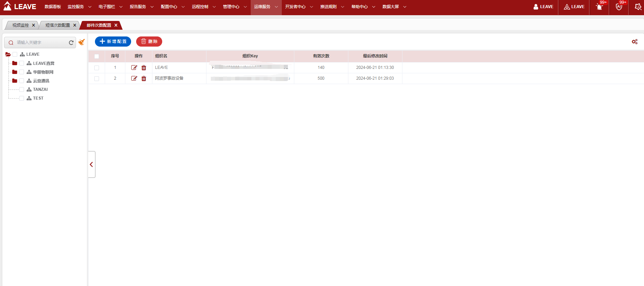This screenshot has height=286, width=644.
Task: Open column settings gear icon
Action: [635, 42]
